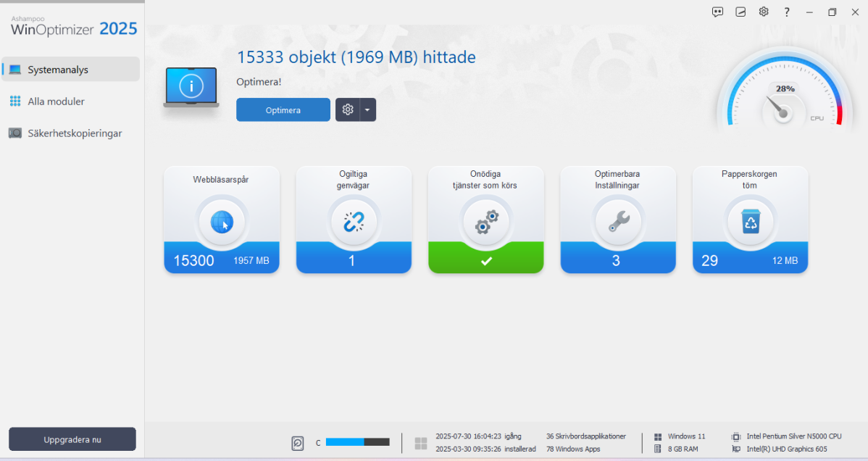Click the green checkmark on services tile
The height and width of the screenshot is (461, 868).
[486, 261]
